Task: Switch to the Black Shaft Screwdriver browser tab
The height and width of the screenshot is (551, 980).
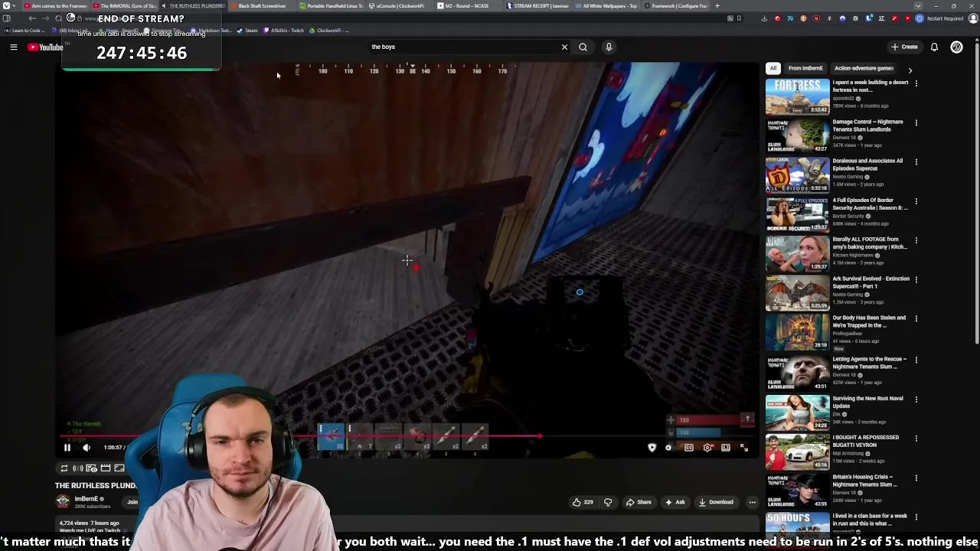Action: point(261,6)
